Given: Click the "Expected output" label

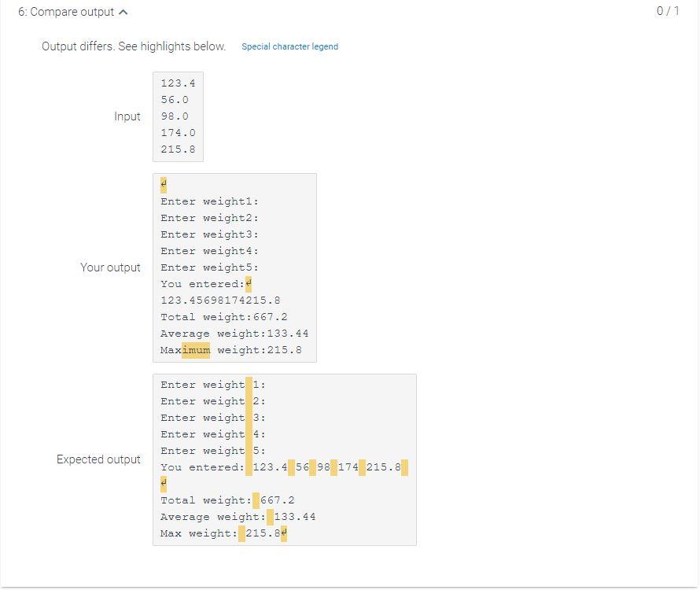Looking at the screenshot, I should click(98, 459).
